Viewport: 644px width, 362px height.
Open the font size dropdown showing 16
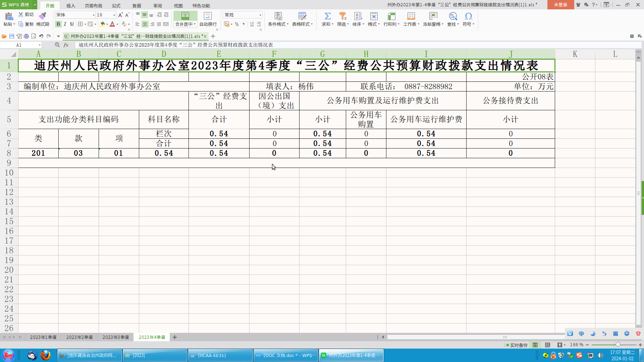coord(114,15)
